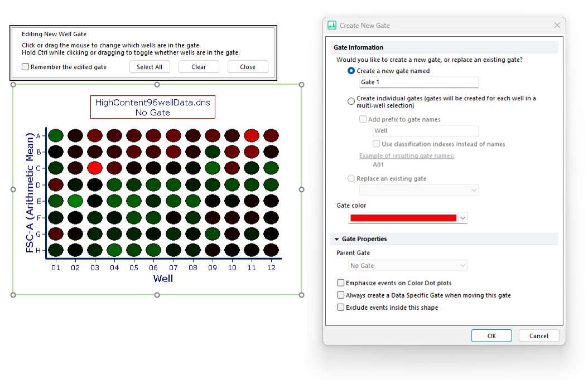
Task: Click the bottom-right corner handle of plot
Action: pos(301,295)
